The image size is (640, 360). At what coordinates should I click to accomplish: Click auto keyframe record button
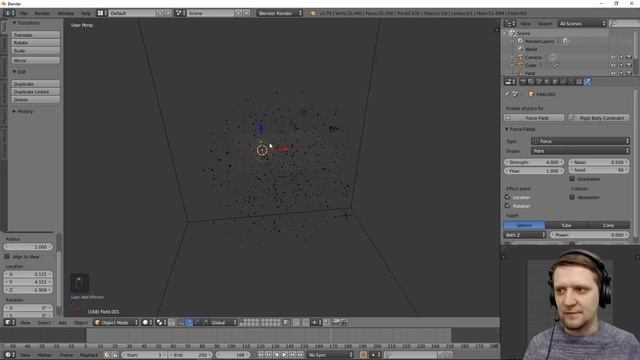click(363, 355)
